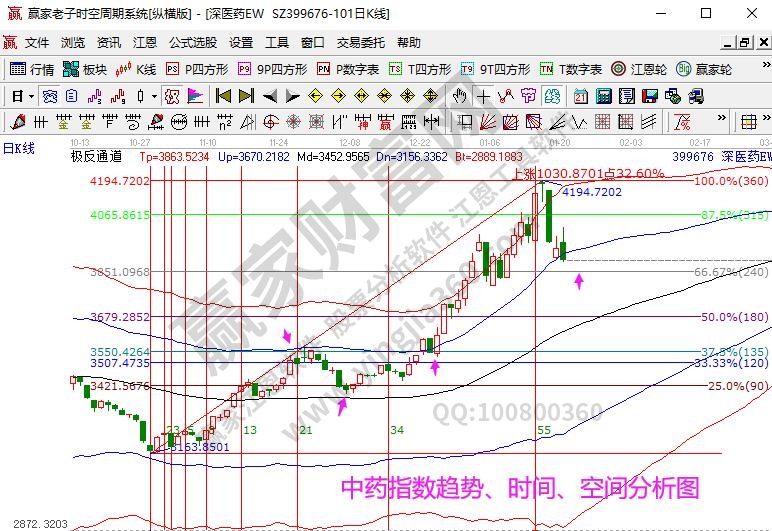Viewport: 772px width, 531px height.
Task: Open the 赢家轮 tool
Action: pos(708,70)
